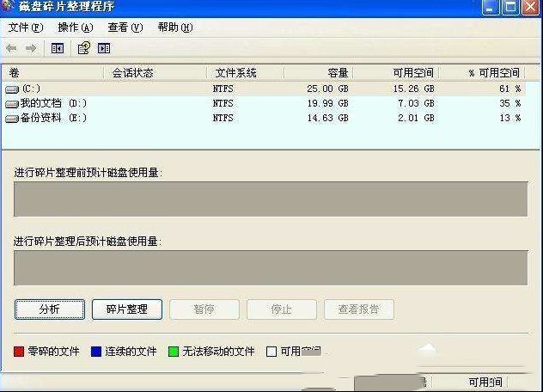543x392 pixels.
Task: Sort by the 文件系统 column header
Action: click(x=245, y=73)
